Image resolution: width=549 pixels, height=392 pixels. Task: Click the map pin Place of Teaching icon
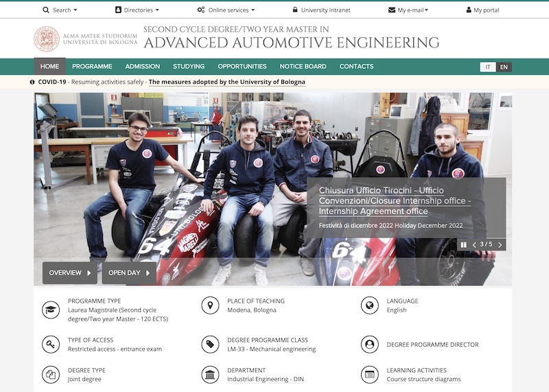pos(210,305)
